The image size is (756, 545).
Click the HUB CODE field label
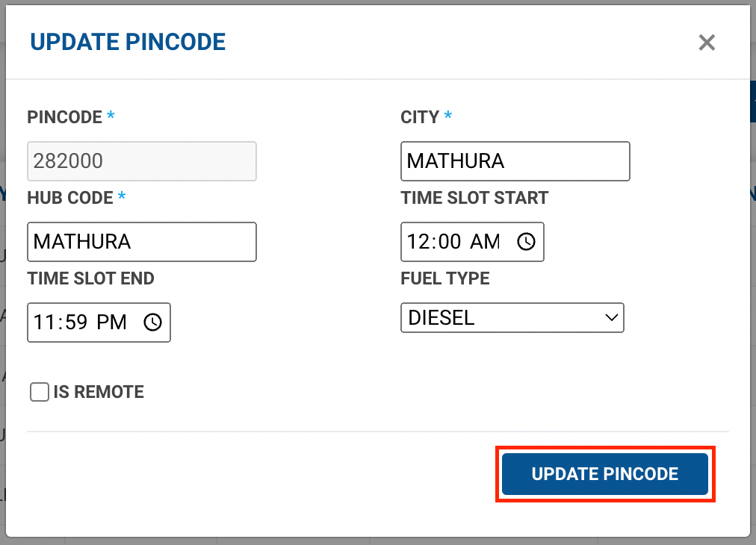(70, 198)
